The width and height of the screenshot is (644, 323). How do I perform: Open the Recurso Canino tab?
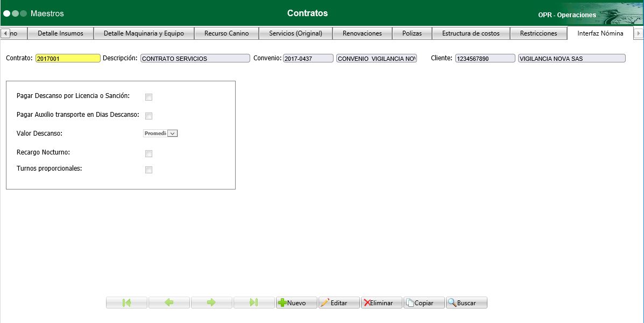[x=227, y=33]
